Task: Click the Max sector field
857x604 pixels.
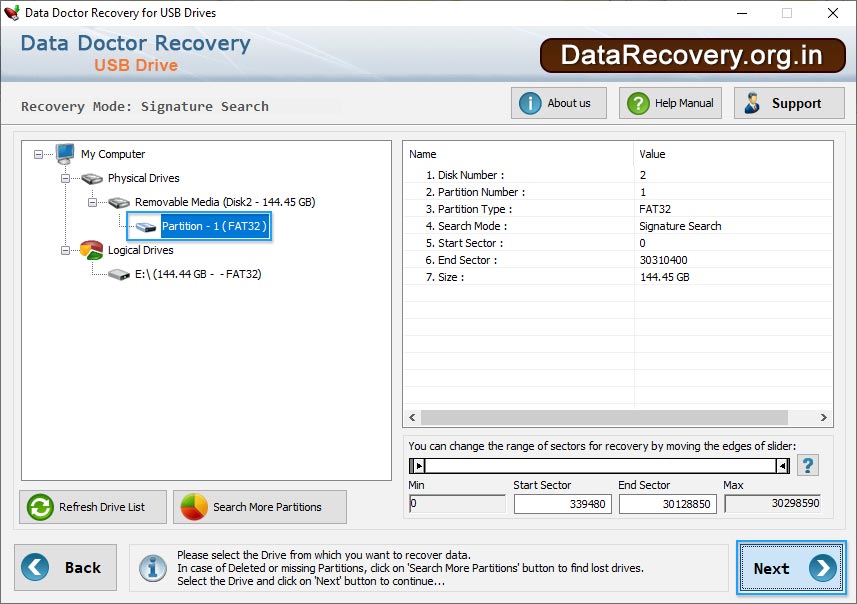Action: [773, 503]
